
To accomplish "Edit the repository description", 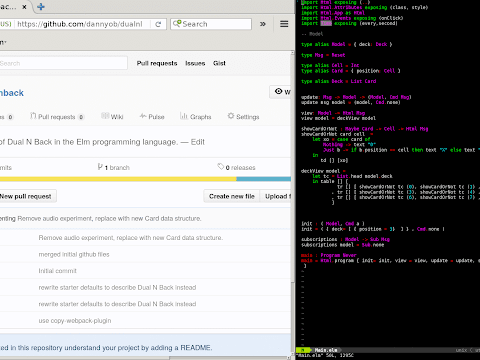I will click(197, 142).
